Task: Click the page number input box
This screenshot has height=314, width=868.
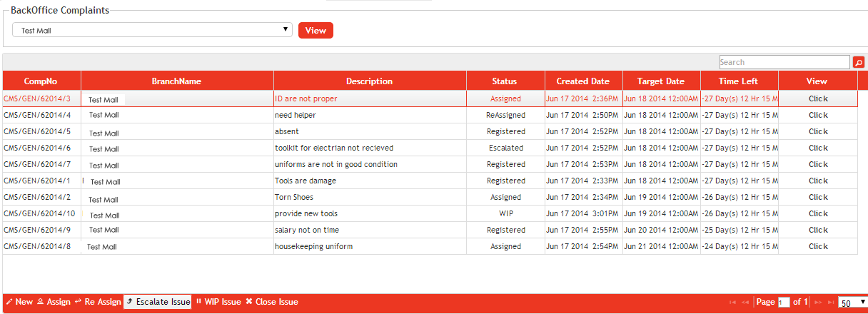Action: click(x=784, y=303)
